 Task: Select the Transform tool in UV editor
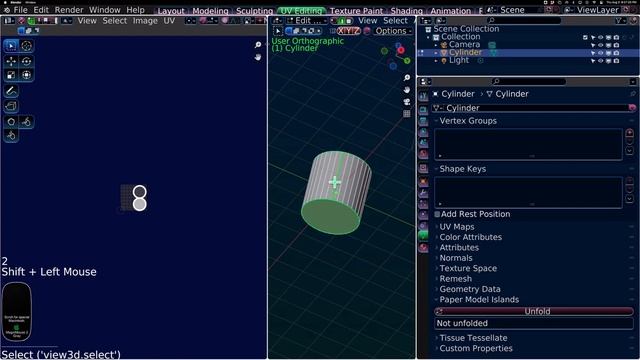tap(27, 75)
